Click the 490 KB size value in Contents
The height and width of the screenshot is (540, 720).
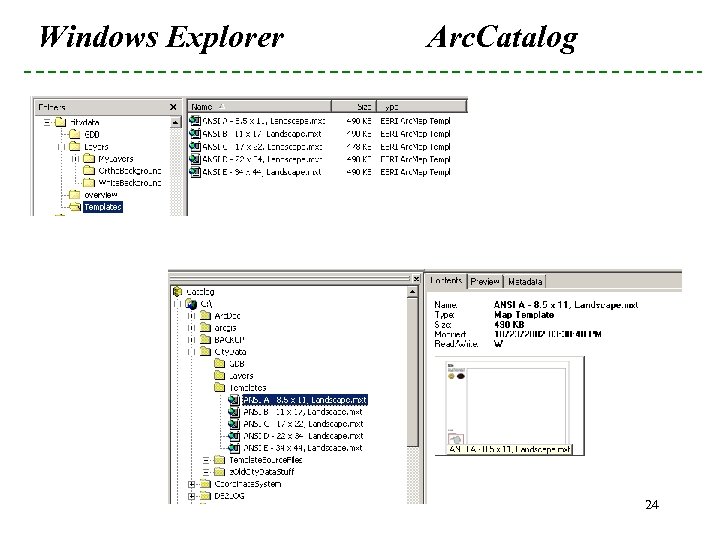[x=509, y=324]
